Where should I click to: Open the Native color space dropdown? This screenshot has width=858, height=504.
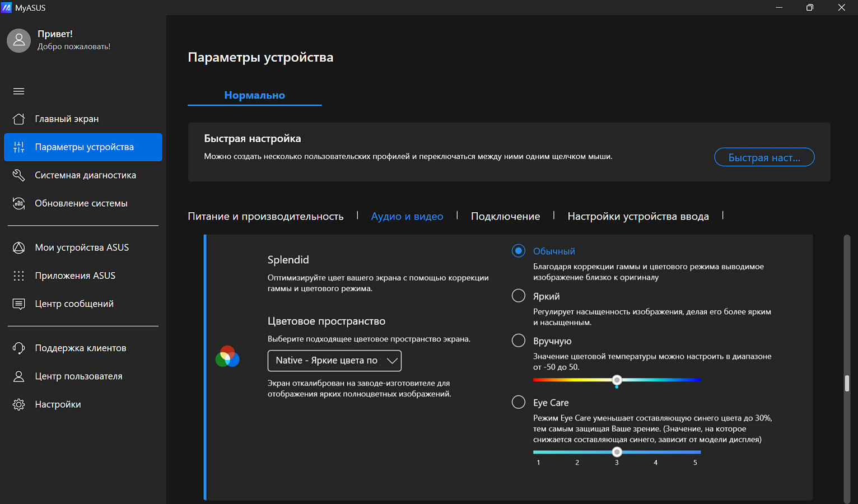(x=334, y=361)
